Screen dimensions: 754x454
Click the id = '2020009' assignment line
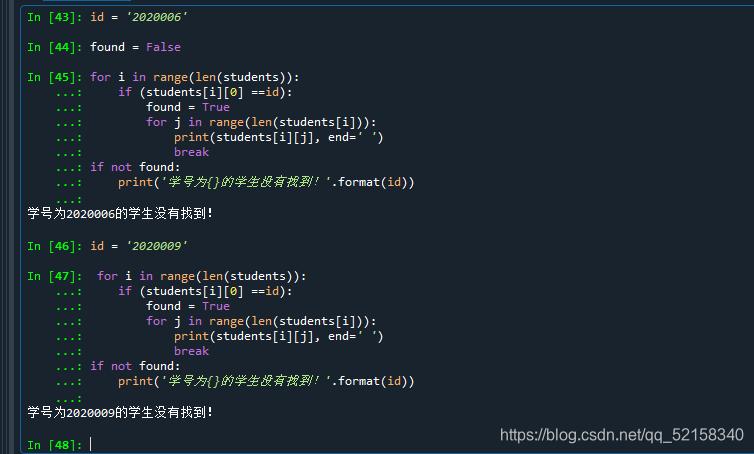pos(139,246)
